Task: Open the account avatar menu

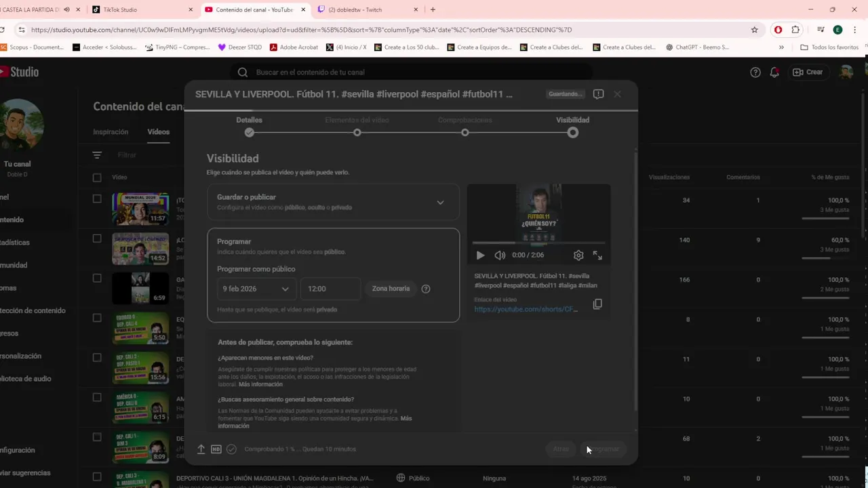Action: pos(846,72)
